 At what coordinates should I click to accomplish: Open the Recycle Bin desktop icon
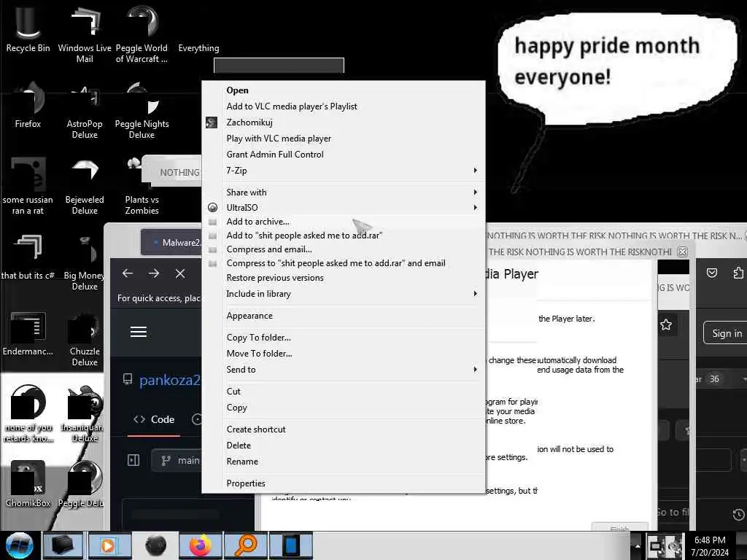point(28,28)
